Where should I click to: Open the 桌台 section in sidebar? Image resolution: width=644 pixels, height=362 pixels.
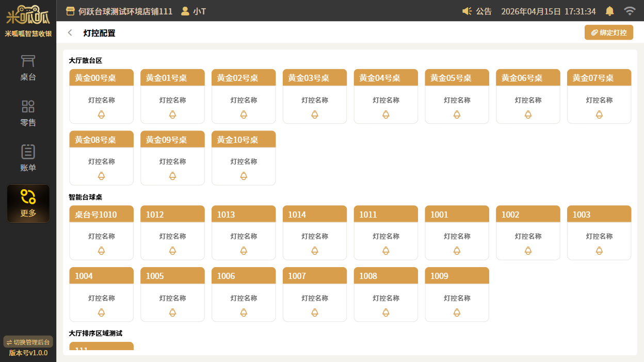[28, 68]
